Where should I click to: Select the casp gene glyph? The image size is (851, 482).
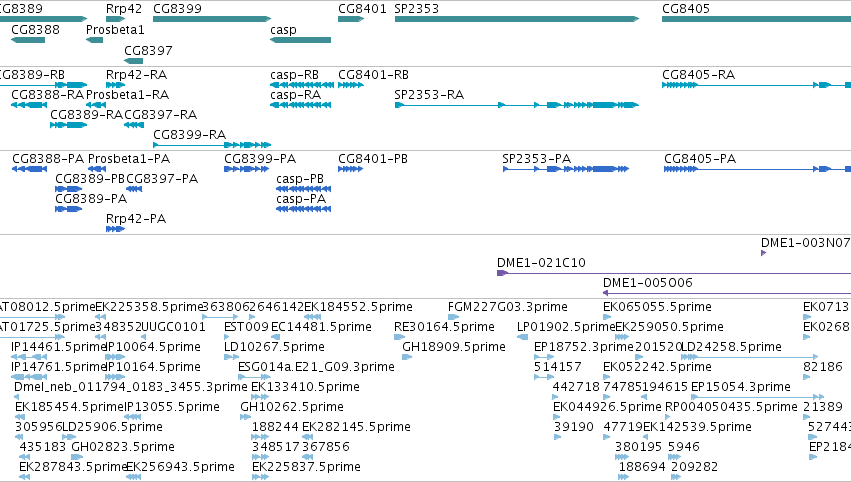click(301, 40)
